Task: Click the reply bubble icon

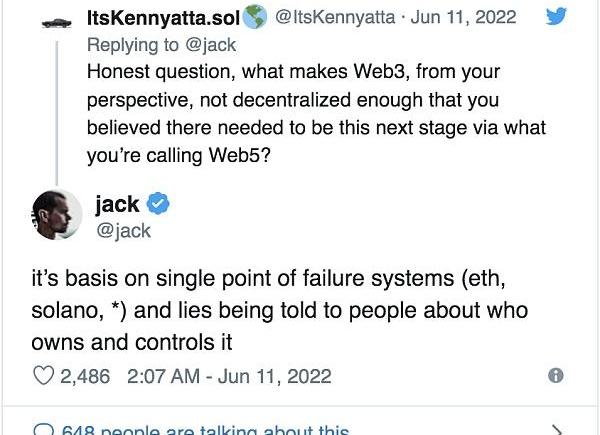Action: pos(43,430)
